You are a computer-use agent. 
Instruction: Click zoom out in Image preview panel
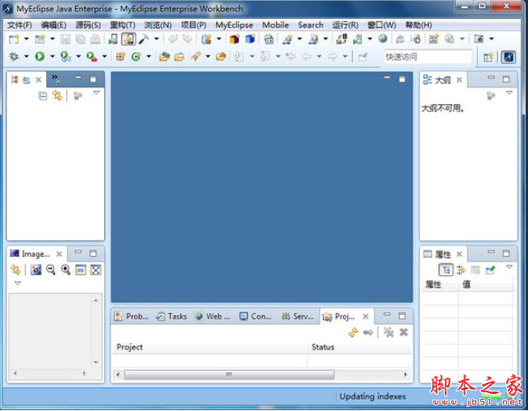click(51, 271)
